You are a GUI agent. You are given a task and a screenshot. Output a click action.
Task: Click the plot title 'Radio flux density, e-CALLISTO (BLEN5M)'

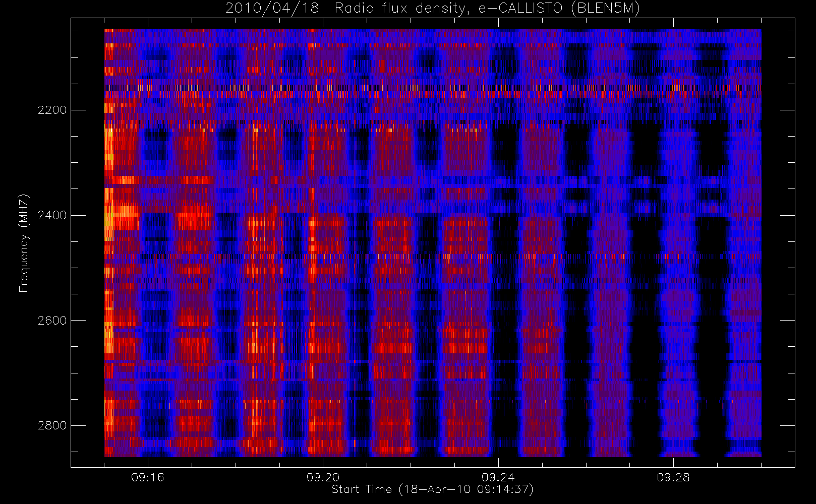click(487, 9)
